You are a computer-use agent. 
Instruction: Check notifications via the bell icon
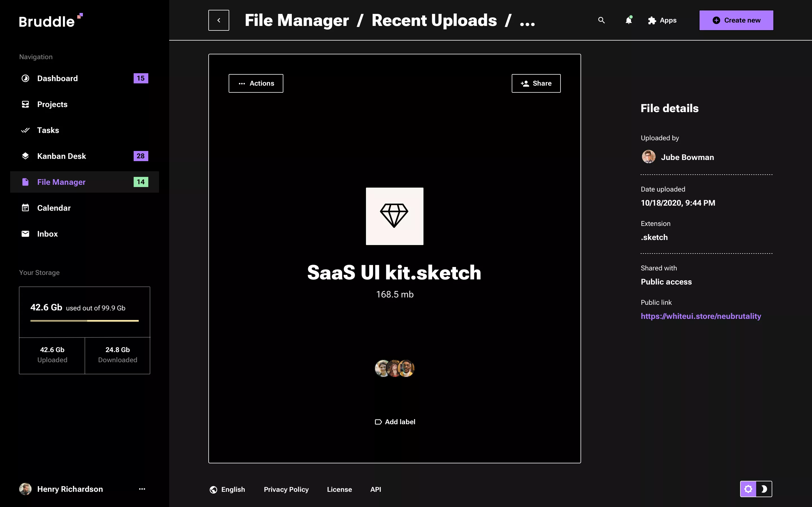pos(628,20)
